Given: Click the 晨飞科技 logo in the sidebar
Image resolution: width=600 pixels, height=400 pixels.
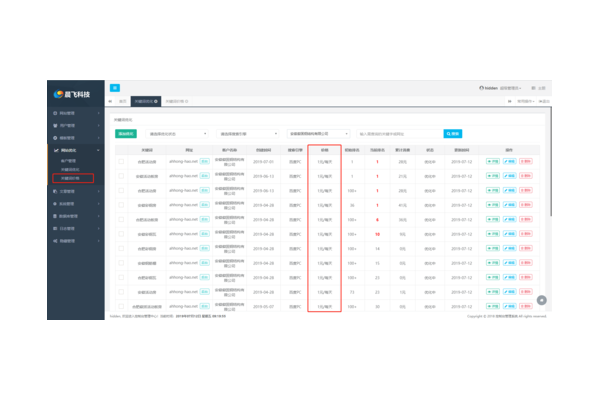Looking at the screenshot, I should click(72, 94).
